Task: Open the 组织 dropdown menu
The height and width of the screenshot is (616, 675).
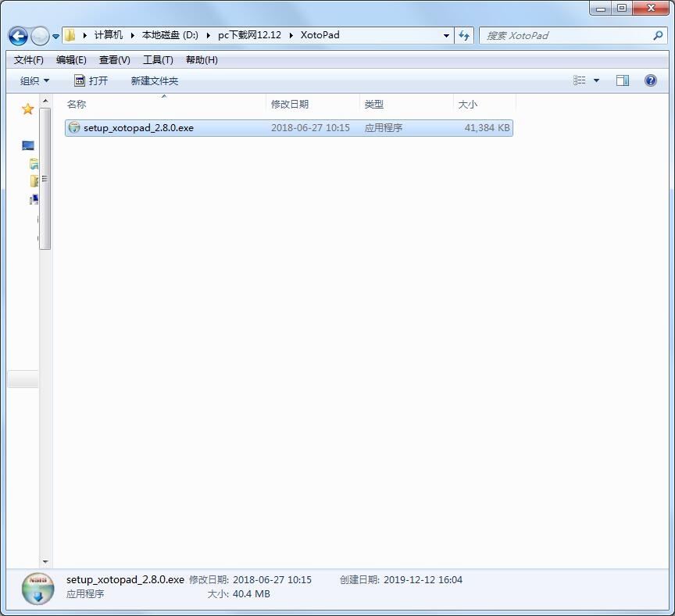Action: [35, 81]
